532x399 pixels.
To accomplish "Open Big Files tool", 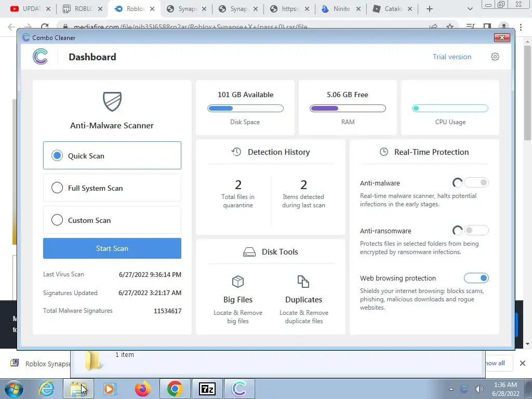I will [238, 300].
